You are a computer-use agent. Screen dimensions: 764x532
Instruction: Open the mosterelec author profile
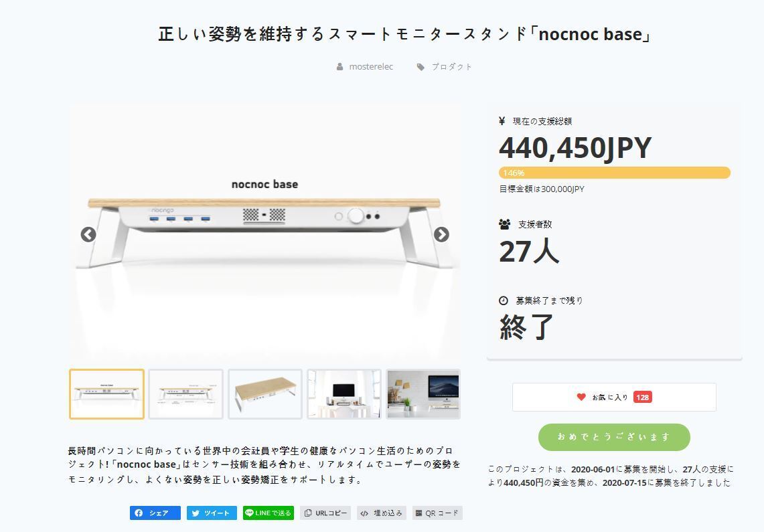coord(371,67)
